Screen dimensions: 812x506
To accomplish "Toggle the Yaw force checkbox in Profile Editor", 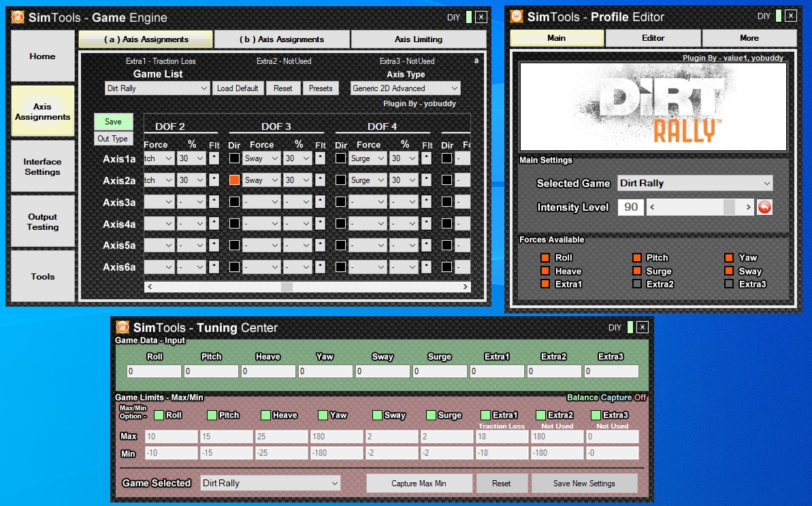I will click(729, 258).
